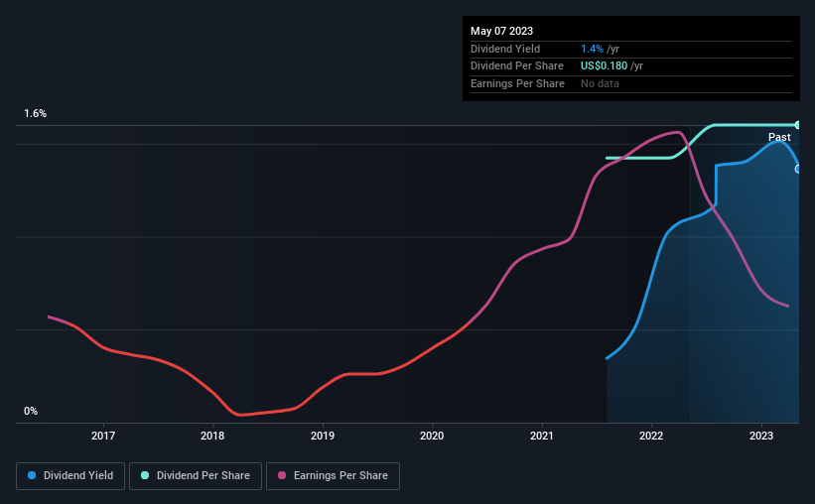Viewport: 815px width, 504px height.
Task: Click the 1.6% y-axis label
Action: pos(36,113)
